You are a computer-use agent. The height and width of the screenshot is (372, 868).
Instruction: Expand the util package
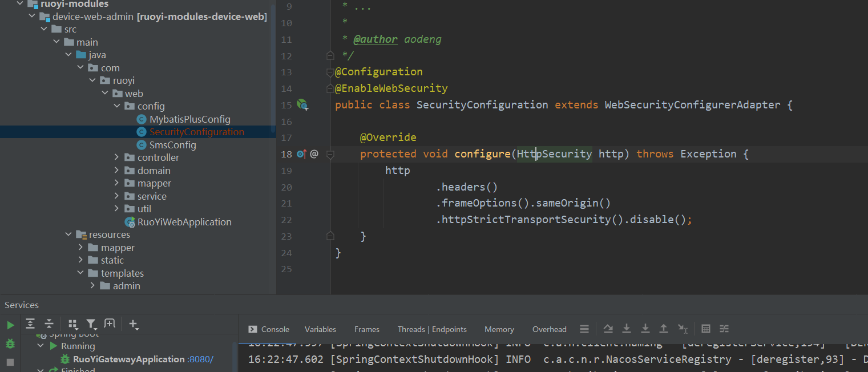116,209
